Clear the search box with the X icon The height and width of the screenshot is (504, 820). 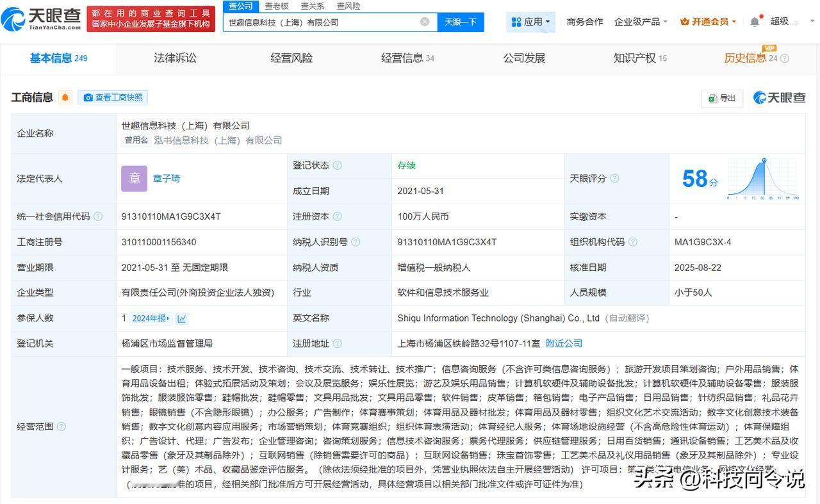[425, 22]
